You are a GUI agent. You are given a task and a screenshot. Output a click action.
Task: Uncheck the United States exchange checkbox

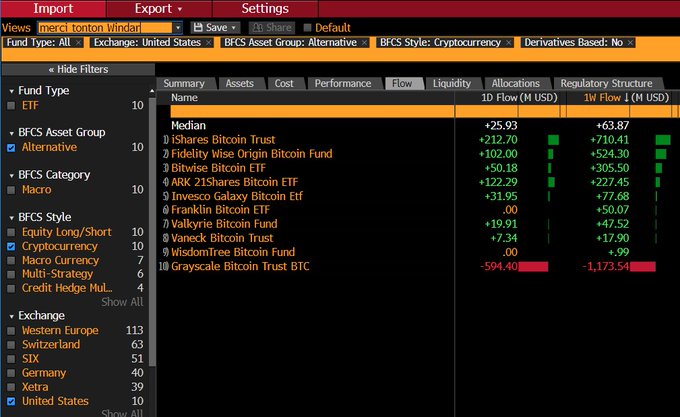11,401
